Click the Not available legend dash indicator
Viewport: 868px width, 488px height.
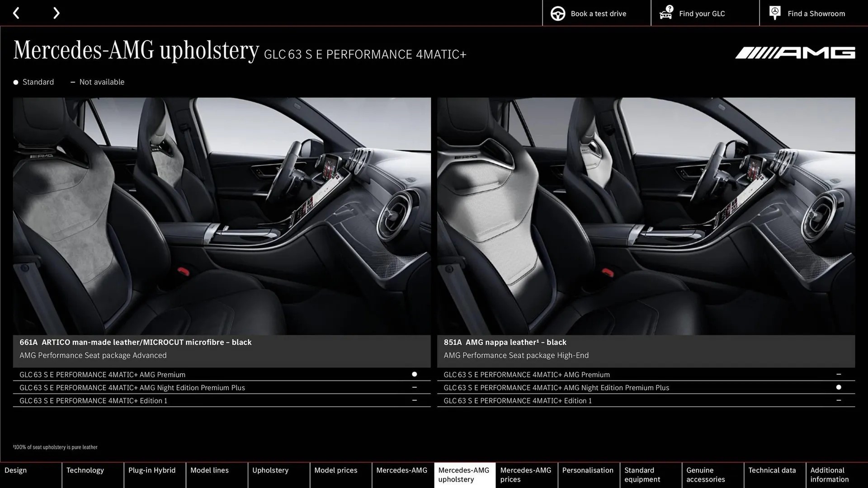73,82
